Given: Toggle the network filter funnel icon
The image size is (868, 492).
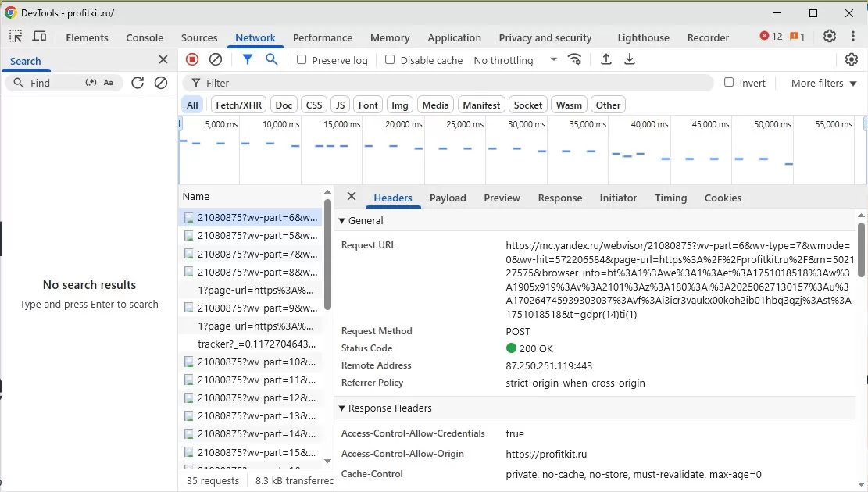Looking at the screenshot, I should coord(248,59).
